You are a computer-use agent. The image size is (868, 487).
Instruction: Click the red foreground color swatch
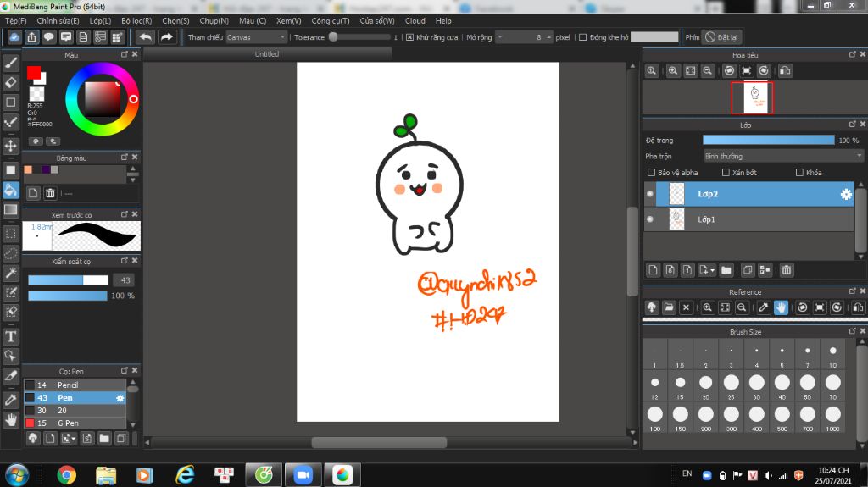[33, 73]
